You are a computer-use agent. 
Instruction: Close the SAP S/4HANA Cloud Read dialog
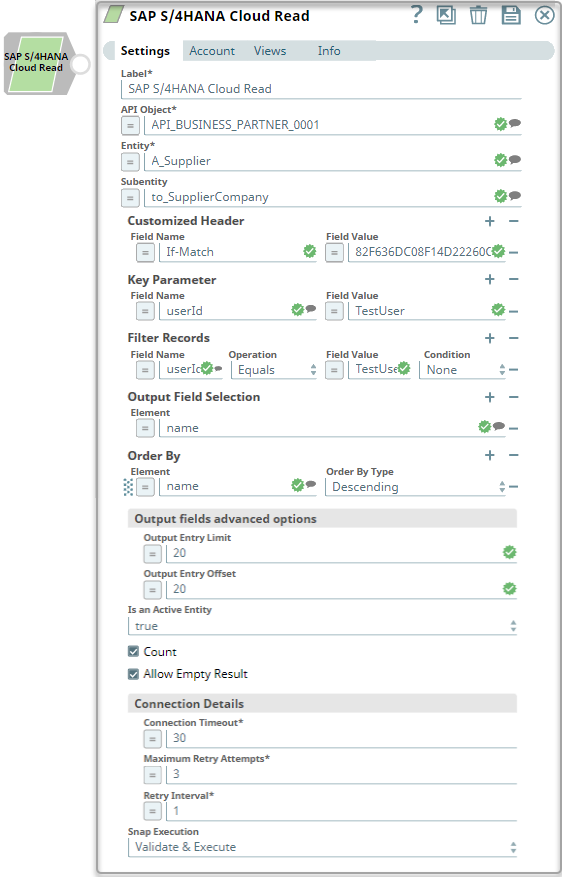(544, 15)
